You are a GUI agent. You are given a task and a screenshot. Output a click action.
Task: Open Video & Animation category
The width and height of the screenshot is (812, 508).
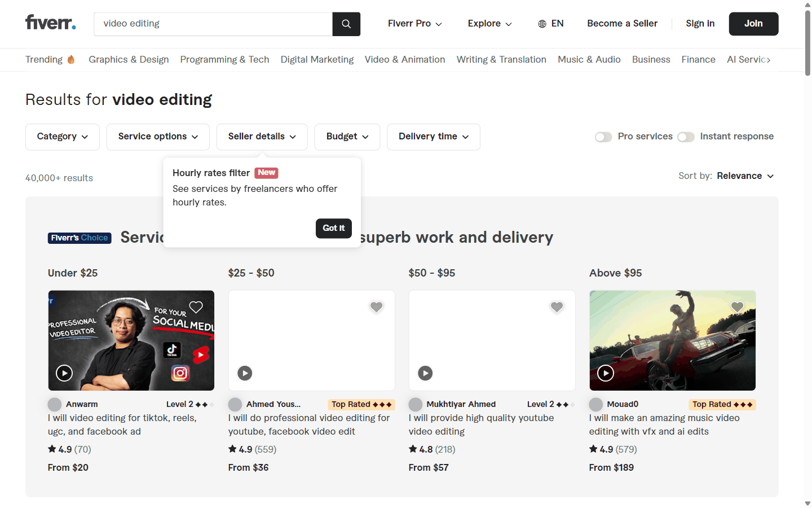[x=405, y=60]
